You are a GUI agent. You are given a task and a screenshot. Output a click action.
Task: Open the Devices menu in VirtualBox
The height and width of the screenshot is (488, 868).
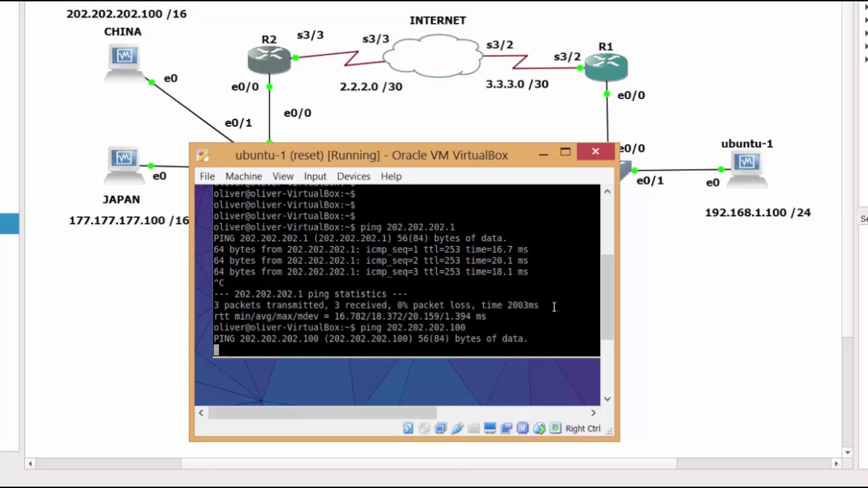(x=354, y=176)
